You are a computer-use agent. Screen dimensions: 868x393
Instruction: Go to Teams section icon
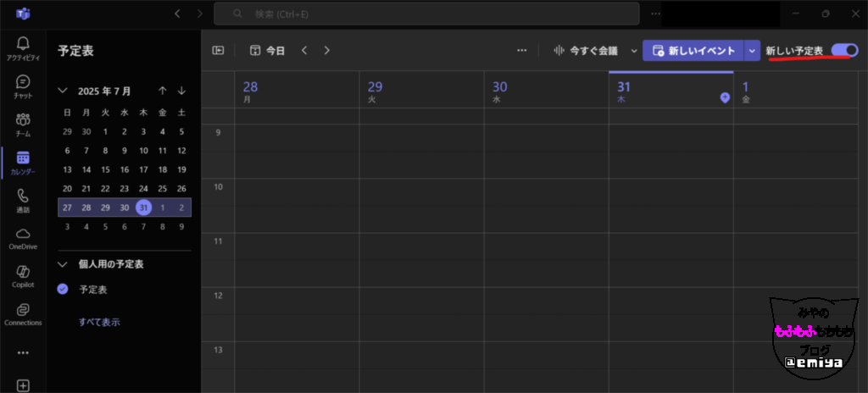point(23,125)
